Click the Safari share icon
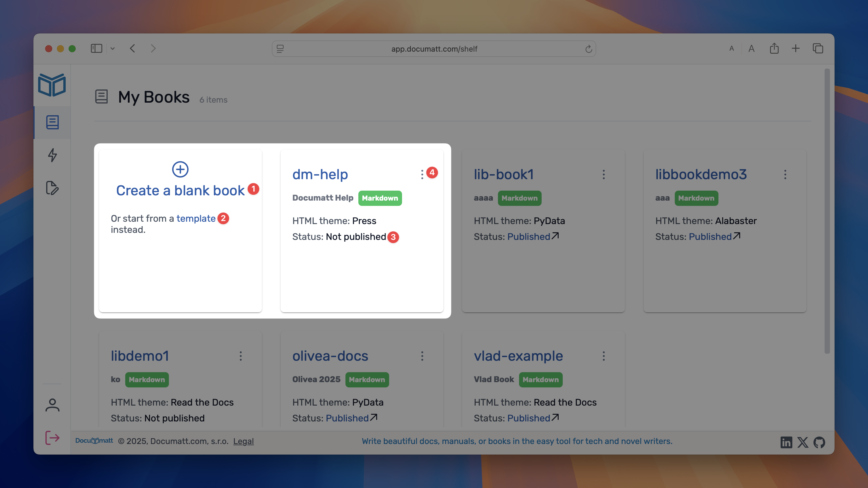The height and width of the screenshot is (488, 868). 774,48
